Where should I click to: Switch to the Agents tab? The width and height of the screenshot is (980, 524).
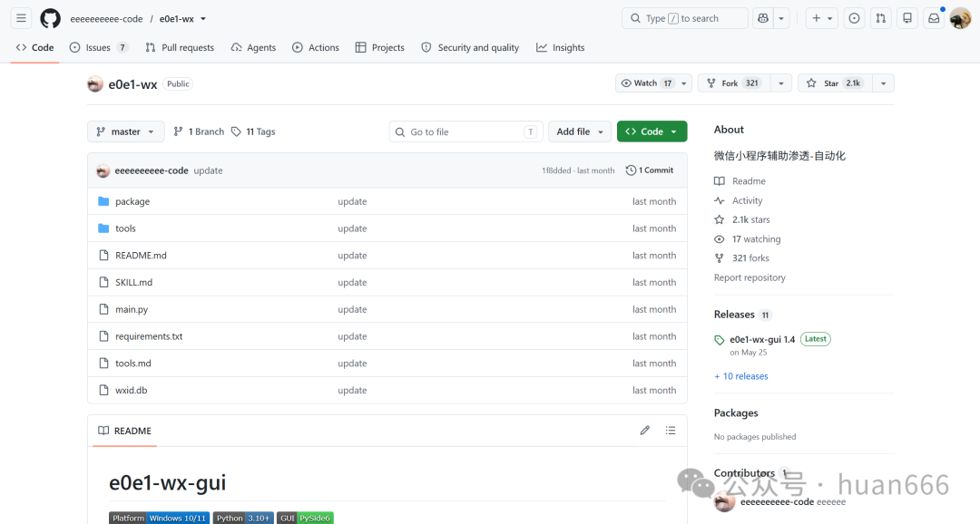(253, 47)
